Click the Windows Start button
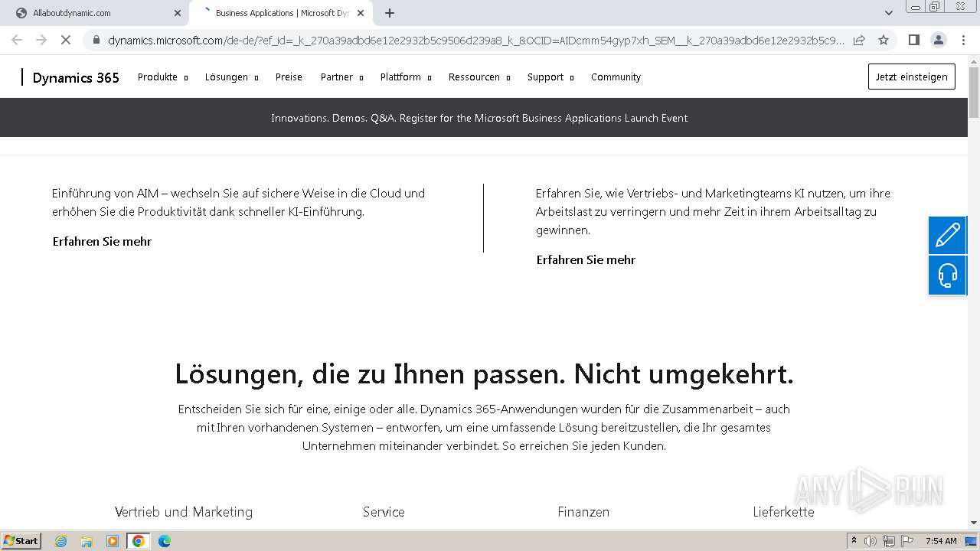Viewport: 980px width, 551px height. pyautogui.click(x=21, y=541)
